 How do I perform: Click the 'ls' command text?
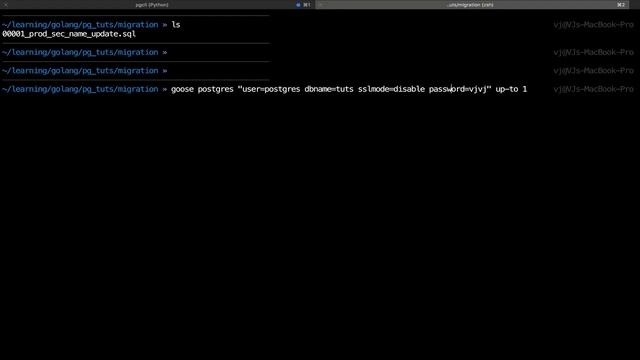coord(176,24)
